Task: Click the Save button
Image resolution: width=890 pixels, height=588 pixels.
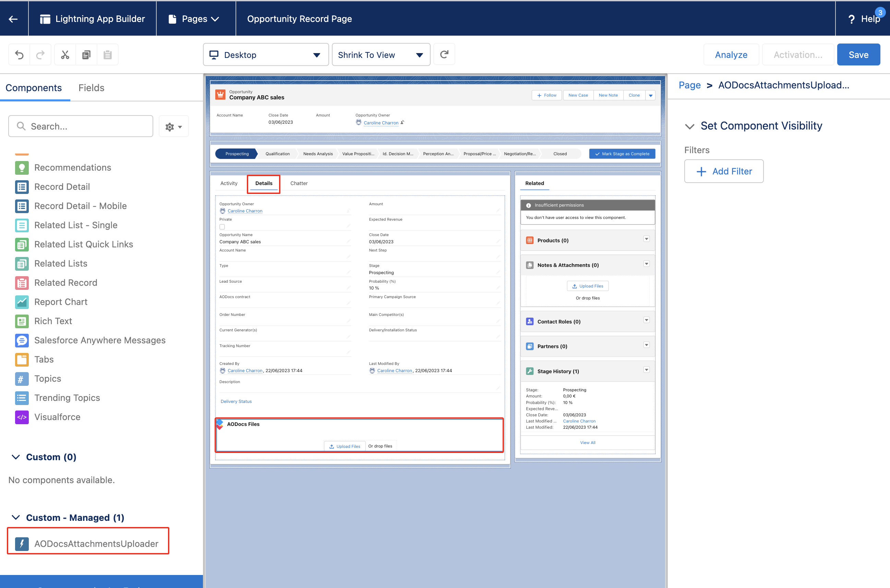Action: [x=858, y=55]
